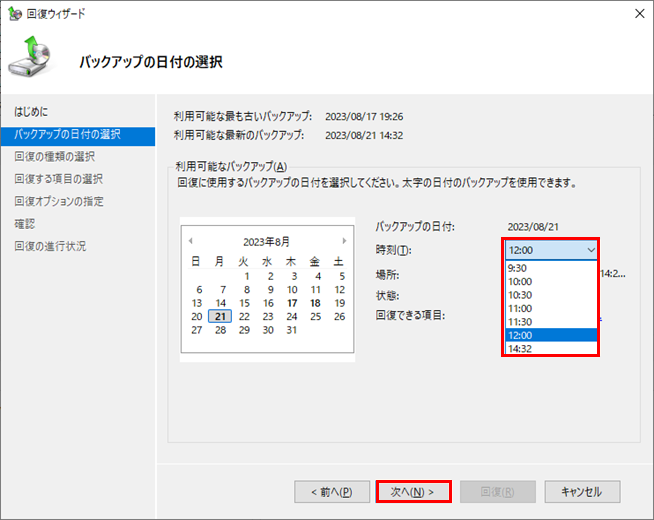Select August 27 in the calendar
The height and width of the screenshot is (520, 654).
click(196, 330)
